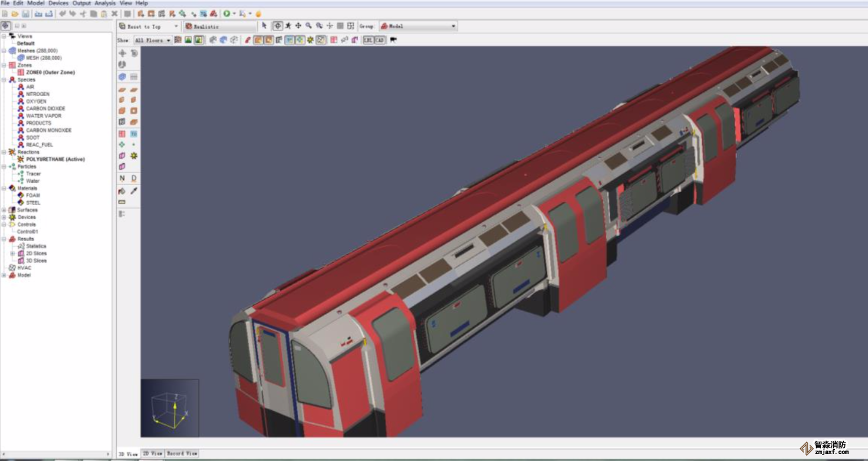Image resolution: width=868 pixels, height=461 pixels.
Task: Expand the Surfaces tree node
Action: 4,210
